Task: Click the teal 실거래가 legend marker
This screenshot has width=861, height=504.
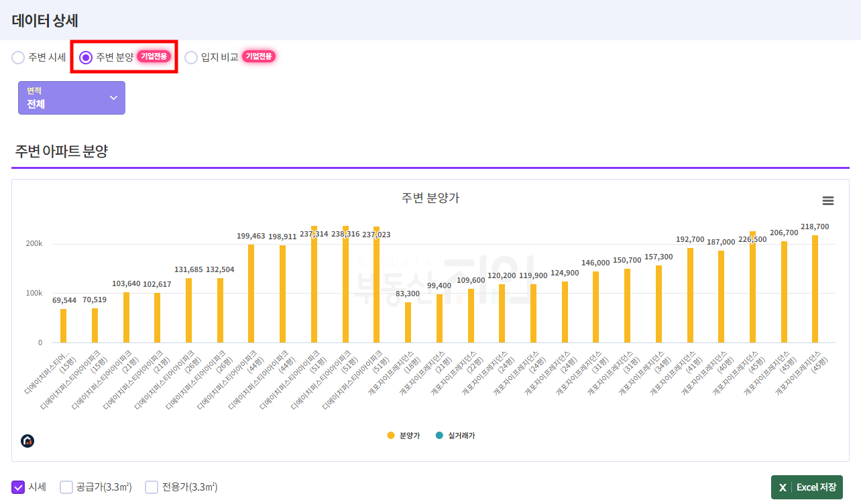Action: coord(439,436)
